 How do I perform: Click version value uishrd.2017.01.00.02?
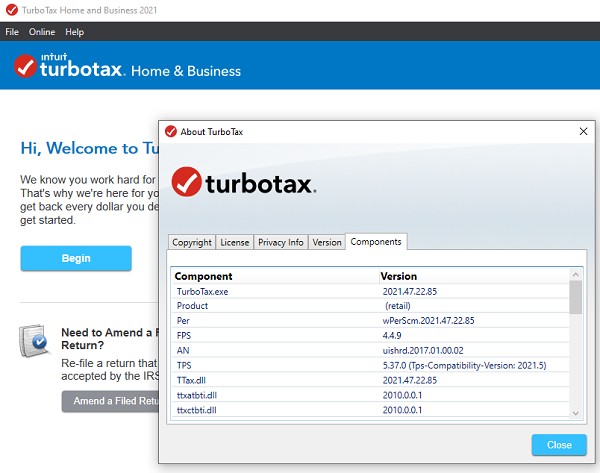pyautogui.click(x=423, y=351)
